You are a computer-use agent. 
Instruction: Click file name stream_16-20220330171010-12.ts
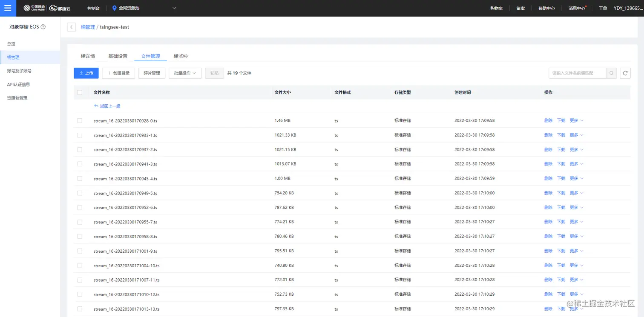126,294
